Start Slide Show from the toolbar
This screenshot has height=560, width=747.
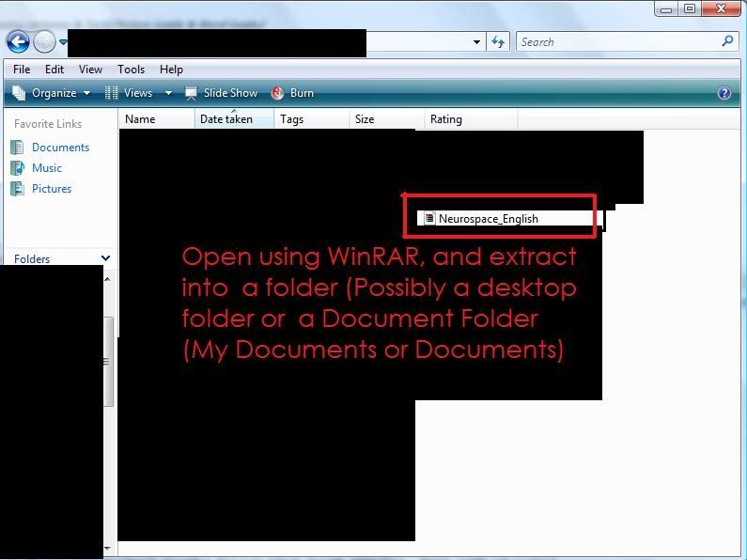(221, 93)
